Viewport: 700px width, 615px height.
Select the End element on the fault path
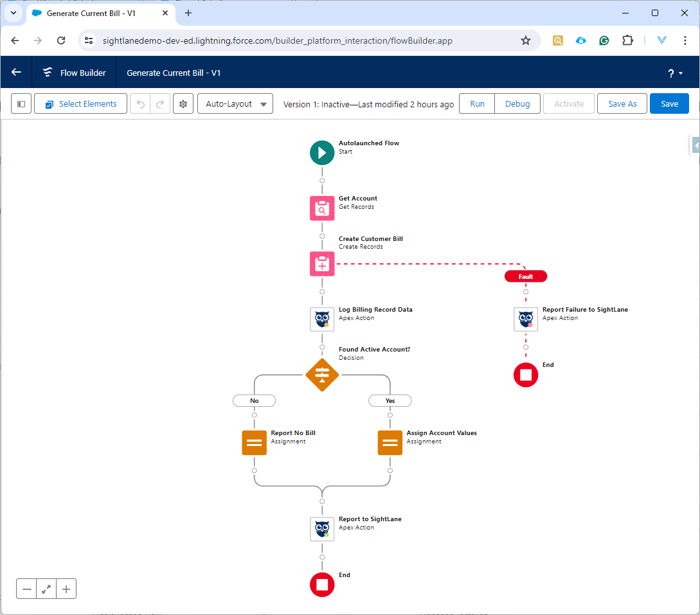click(525, 375)
